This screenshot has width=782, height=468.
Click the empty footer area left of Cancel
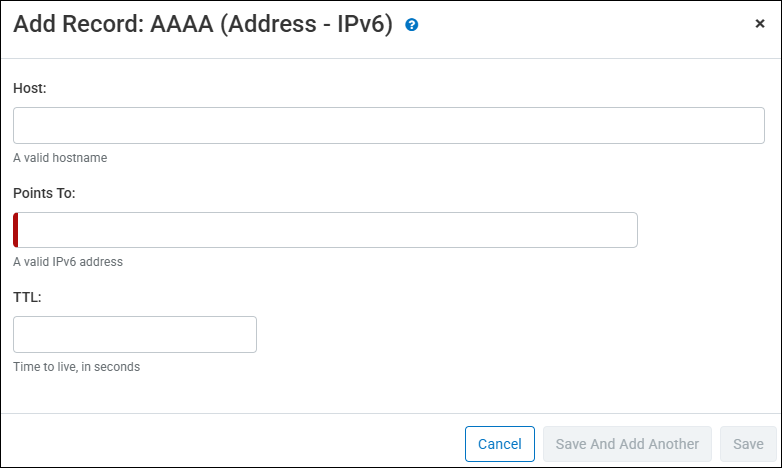230,442
